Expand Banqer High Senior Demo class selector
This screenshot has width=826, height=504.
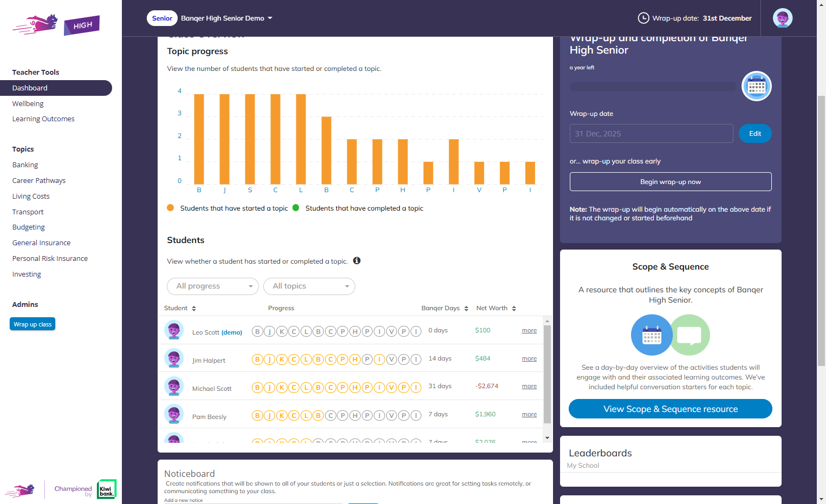(226, 18)
